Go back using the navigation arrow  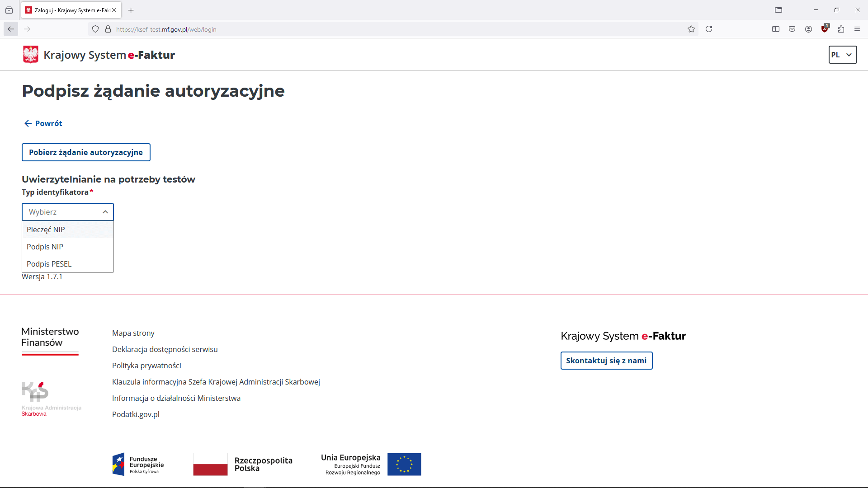point(10,29)
